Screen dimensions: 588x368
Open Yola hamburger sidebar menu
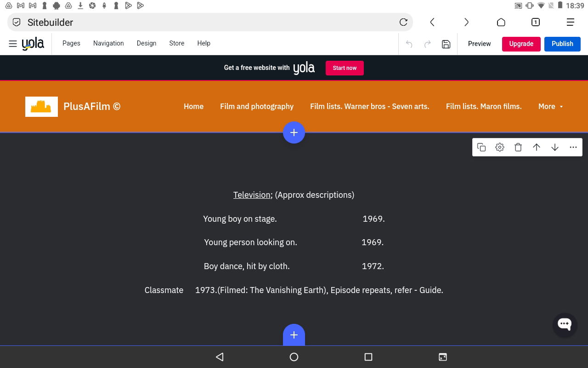tap(13, 44)
